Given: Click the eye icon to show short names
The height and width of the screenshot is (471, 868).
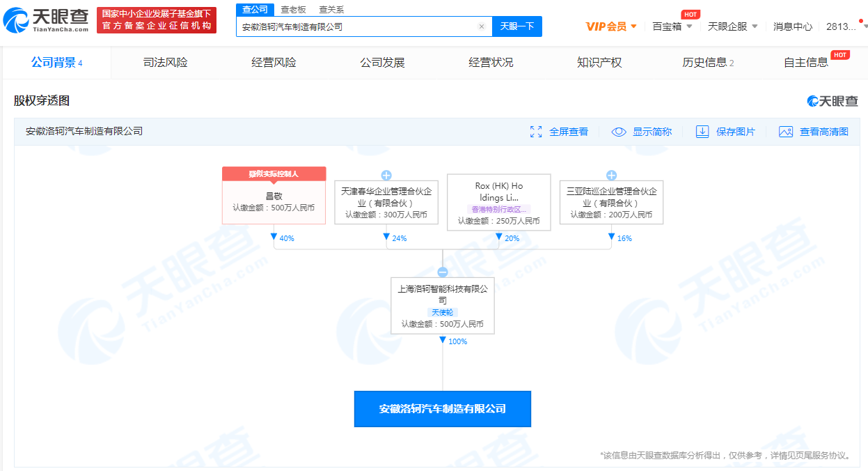Looking at the screenshot, I should 619,132.
